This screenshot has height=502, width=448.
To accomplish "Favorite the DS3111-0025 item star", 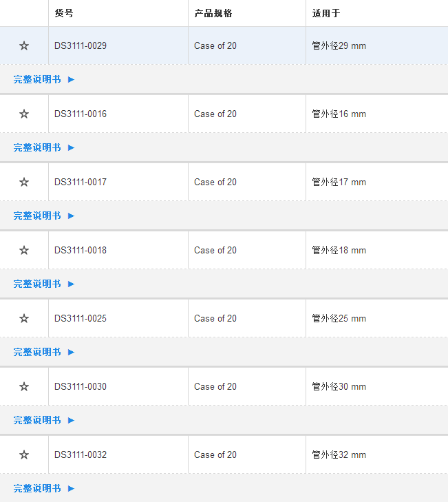I will 24,318.
